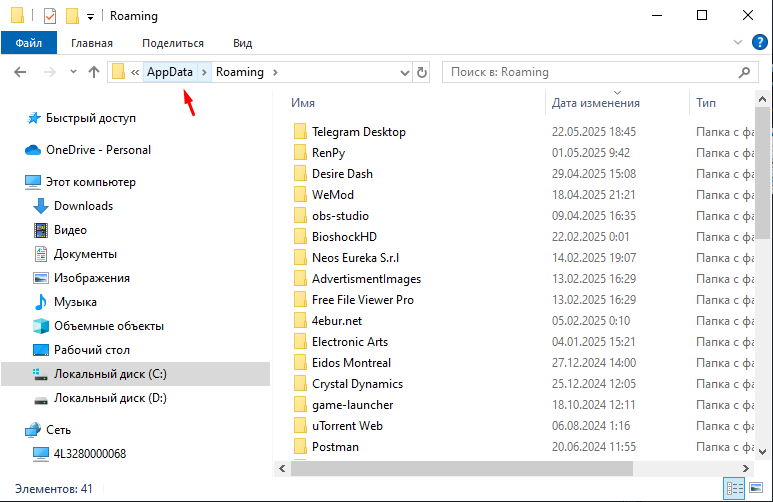Image resolution: width=773 pixels, height=502 pixels.
Task: Click the search field for Roaming
Action: pos(590,72)
